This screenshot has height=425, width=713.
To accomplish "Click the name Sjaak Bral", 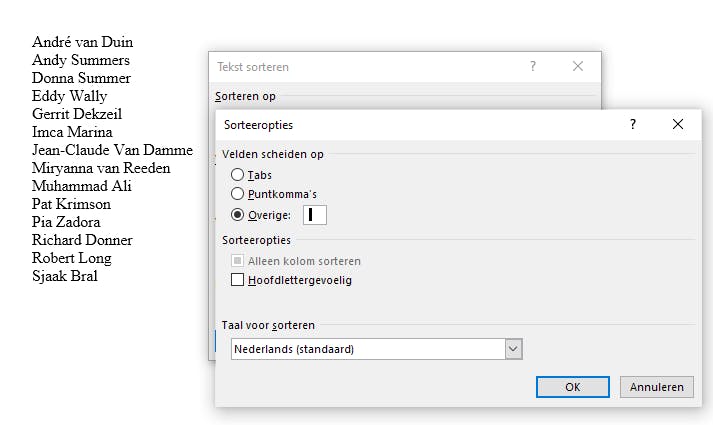I will tap(65, 276).
